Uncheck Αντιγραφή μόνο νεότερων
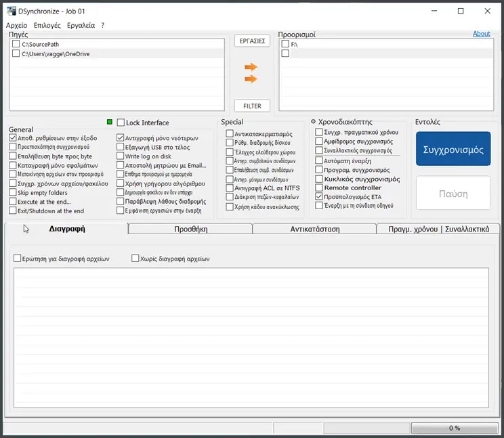Viewport: 504px width, 438px height. click(120, 137)
